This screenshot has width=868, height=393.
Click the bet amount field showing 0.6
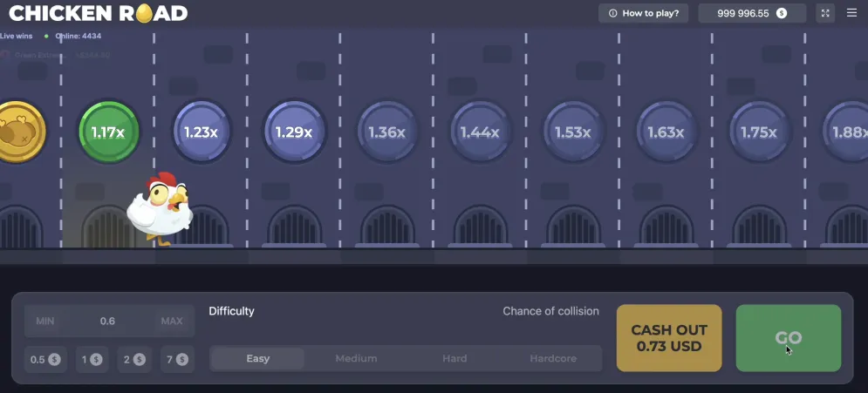(x=108, y=322)
